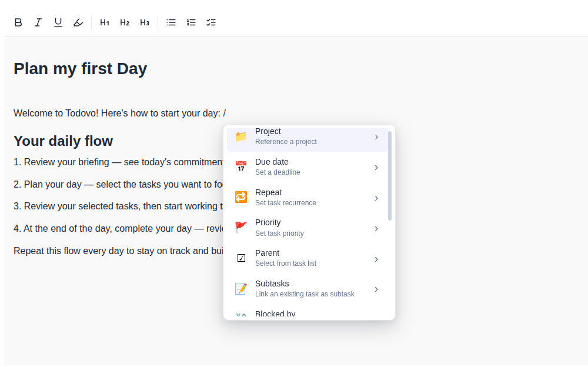Expand the Project submenu chevron
This screenshot has height=367, width=588.
tap(376, 137)
